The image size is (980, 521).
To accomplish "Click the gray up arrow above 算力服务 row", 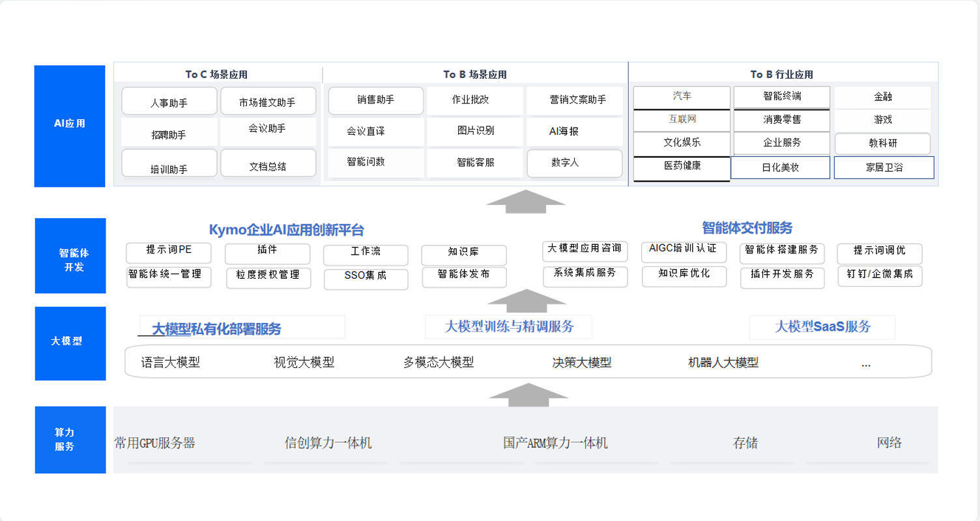I will [528, 395].
